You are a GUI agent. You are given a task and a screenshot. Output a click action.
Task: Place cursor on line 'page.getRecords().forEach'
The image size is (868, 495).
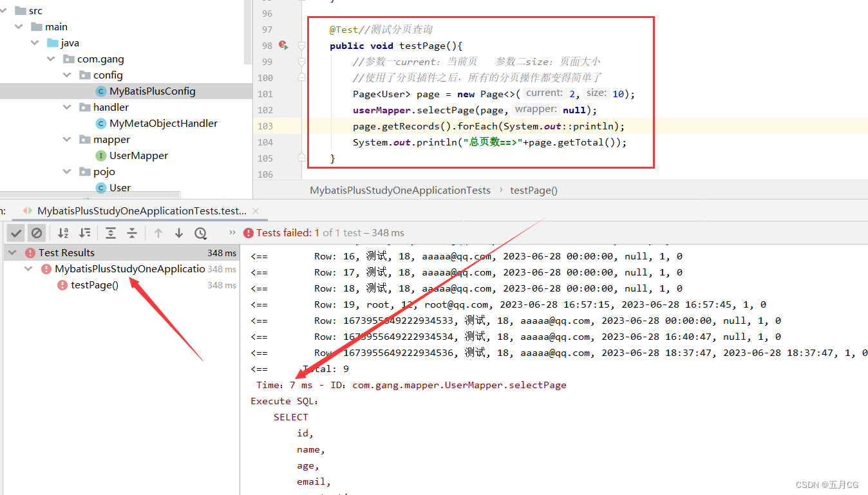pyautogui.click(x=489, y=126)
